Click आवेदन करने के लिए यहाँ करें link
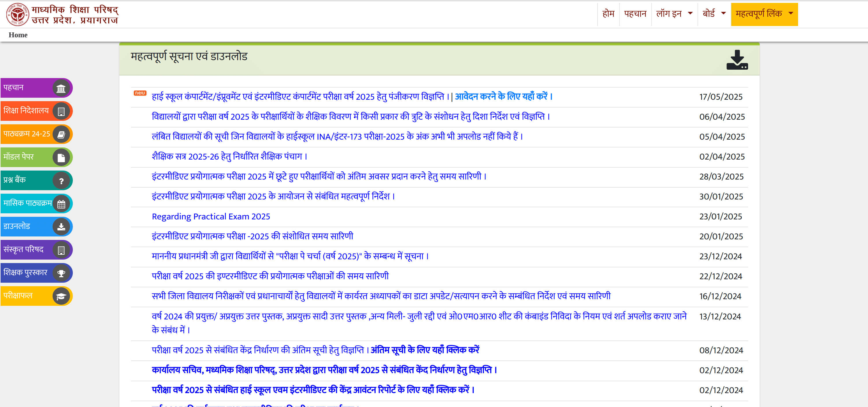The image size is (868, 407). [x=503, y=97]
